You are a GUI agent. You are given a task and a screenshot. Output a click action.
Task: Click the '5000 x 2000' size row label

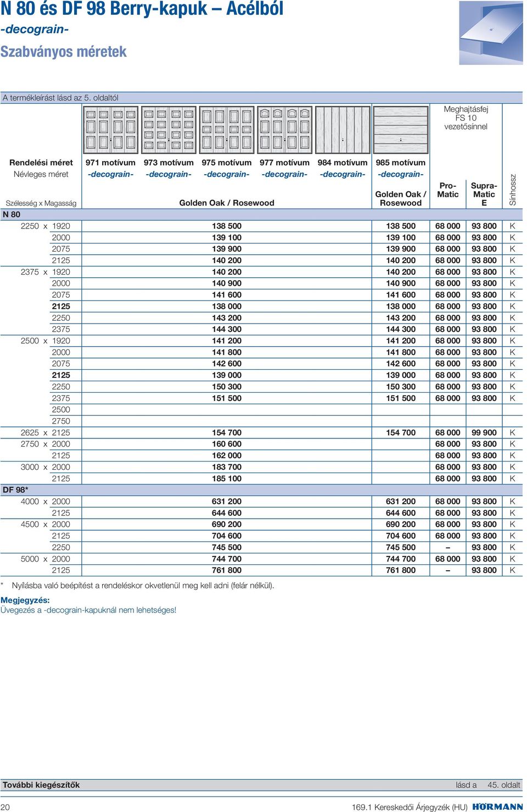click(x=46, y=559)
